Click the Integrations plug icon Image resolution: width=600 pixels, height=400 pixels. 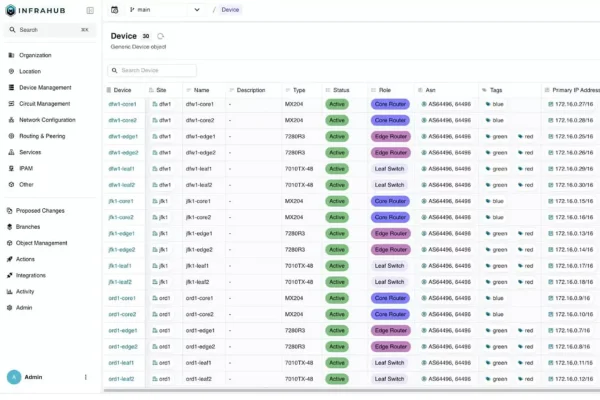[x=10, y=275]
